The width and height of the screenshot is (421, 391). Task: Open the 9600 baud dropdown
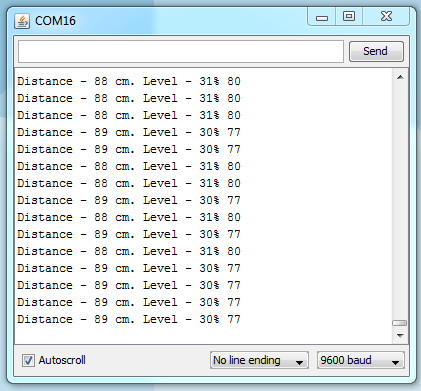[361, 360]
